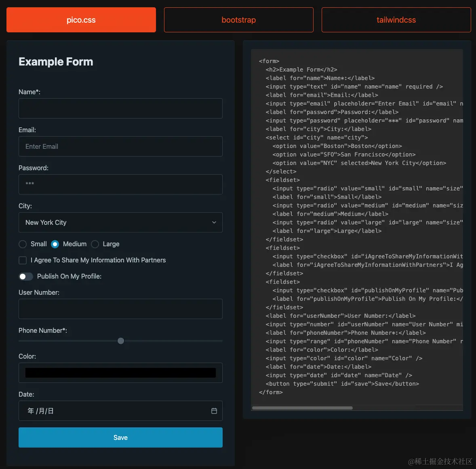Click the '<label for="password">Password:</label>' code line
Screen dimensions: 476x469
(332, 112)
